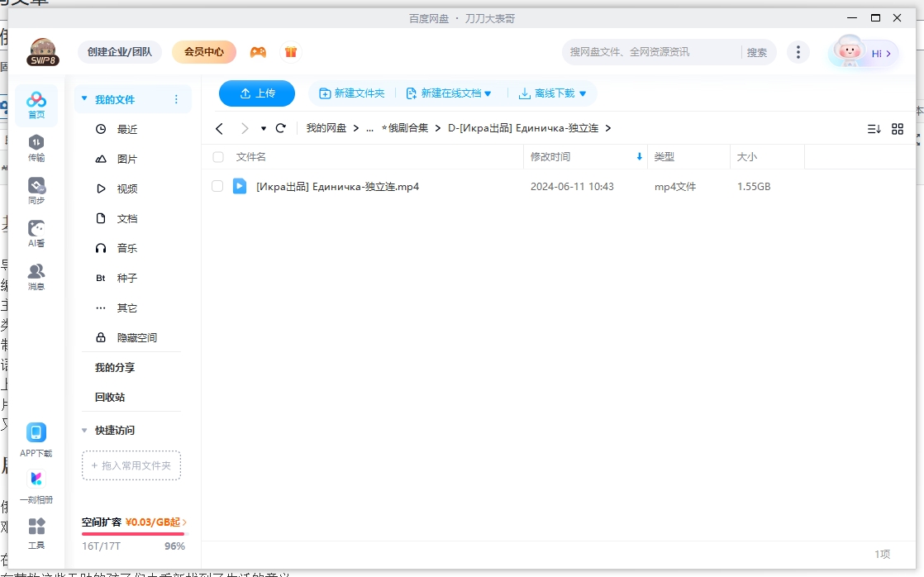Open 回收站 from the left menu
The image size is (924, 577).
[x=108, y=397]
